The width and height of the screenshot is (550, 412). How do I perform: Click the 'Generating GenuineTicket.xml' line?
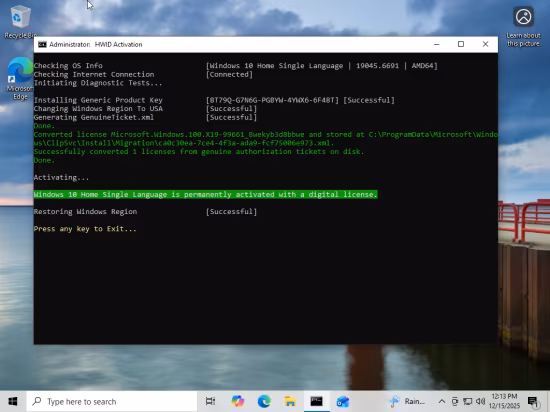(x=94, y=117)
